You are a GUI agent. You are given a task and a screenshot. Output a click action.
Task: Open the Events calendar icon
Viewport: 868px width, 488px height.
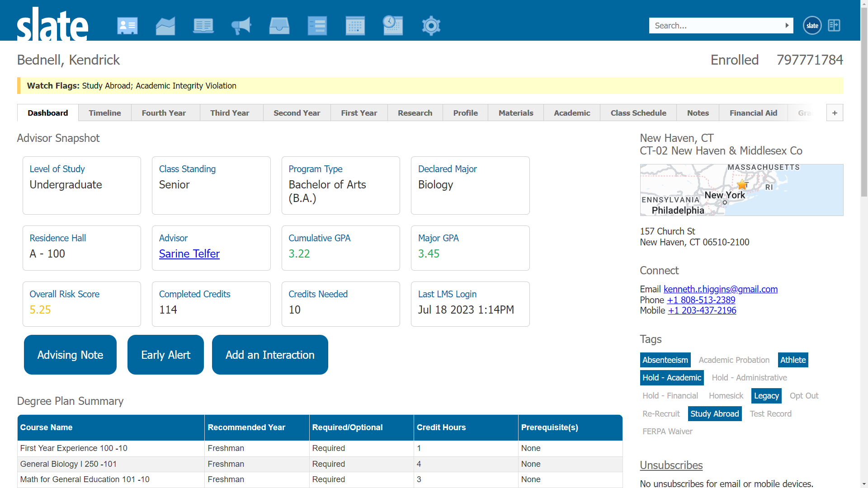pyautogui.click(x=355, y=26)
